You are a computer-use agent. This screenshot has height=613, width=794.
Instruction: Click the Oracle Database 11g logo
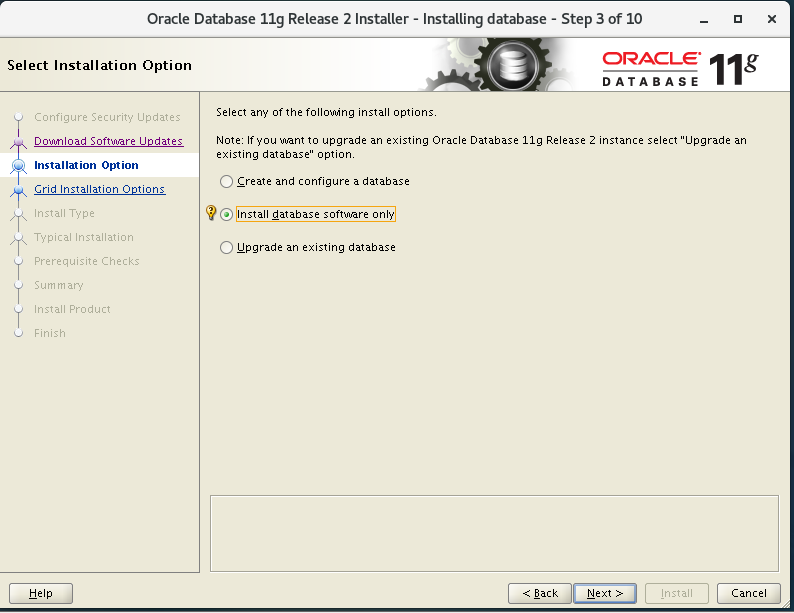click(x=680, y=69)
